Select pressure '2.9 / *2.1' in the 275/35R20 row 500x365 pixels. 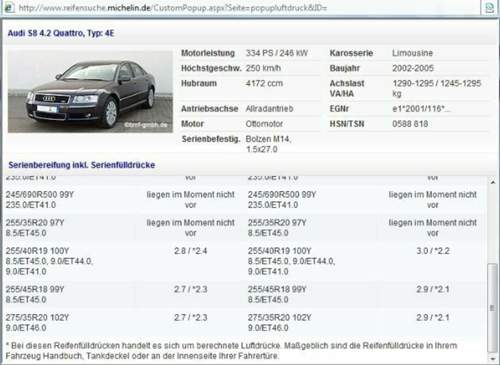tap(433, 317)
